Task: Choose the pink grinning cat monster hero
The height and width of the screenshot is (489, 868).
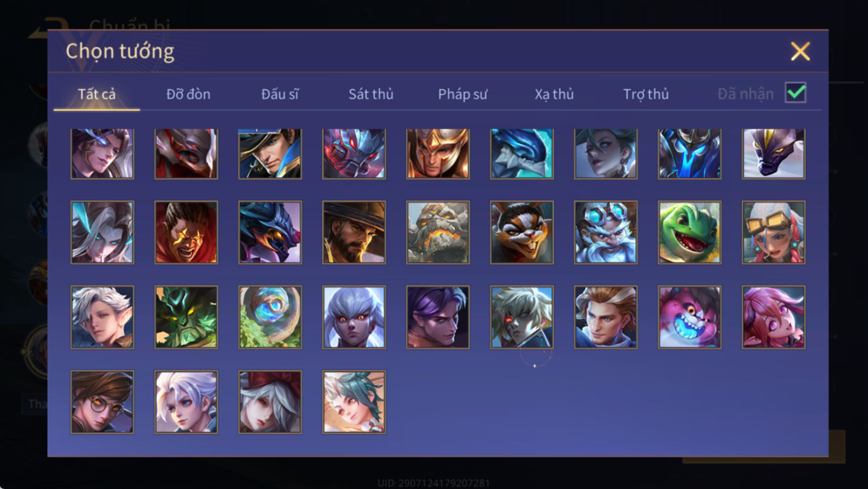Action: 689,317
